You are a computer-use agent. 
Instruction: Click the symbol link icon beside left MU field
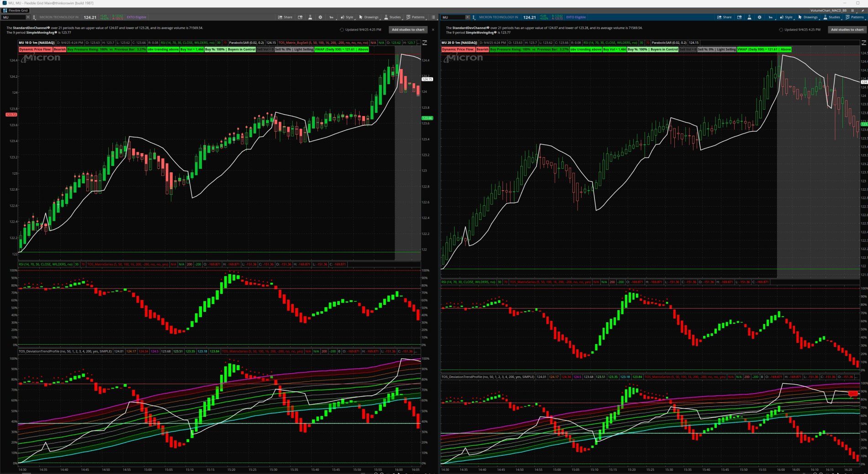pos(34,17)
